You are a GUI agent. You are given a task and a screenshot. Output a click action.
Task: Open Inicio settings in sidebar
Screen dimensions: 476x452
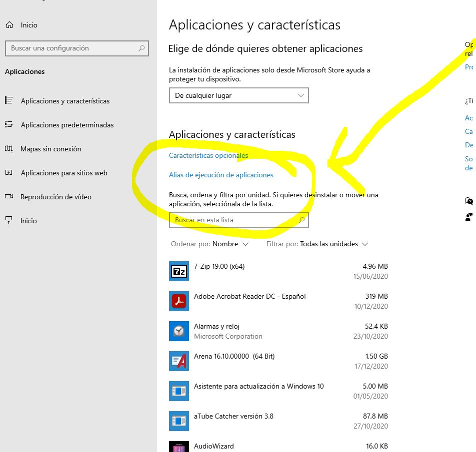coord(28,221)
